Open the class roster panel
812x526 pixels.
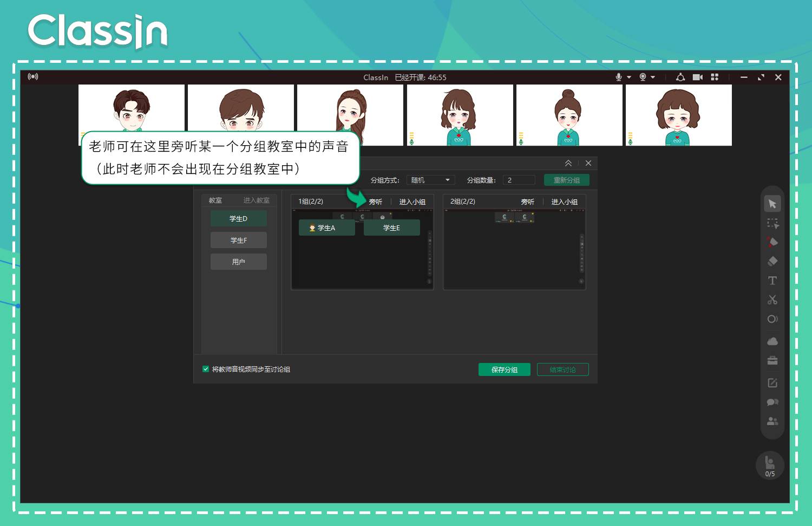(772, 421)
